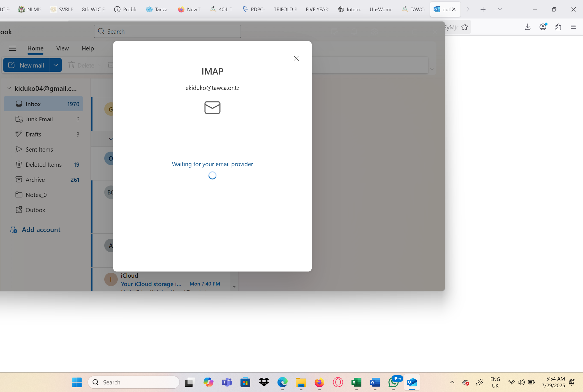The height and width of the screenshot is (392, 583).
Task: Switch to the View tab
Action: coord(62,48)
